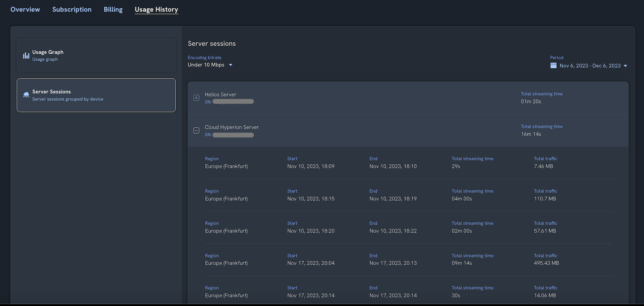644x306 pixels.
Task: Click the Helios Server device name
Action: click(x=220, y=95)
